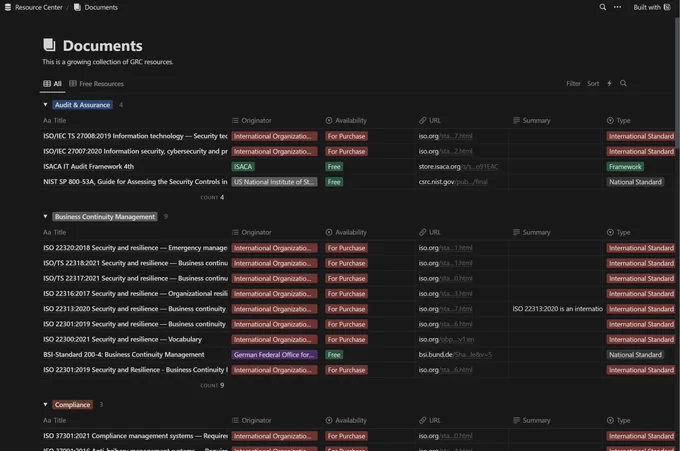Open the Sort option
The image size is (680, 451).
[x=593, y=83]
